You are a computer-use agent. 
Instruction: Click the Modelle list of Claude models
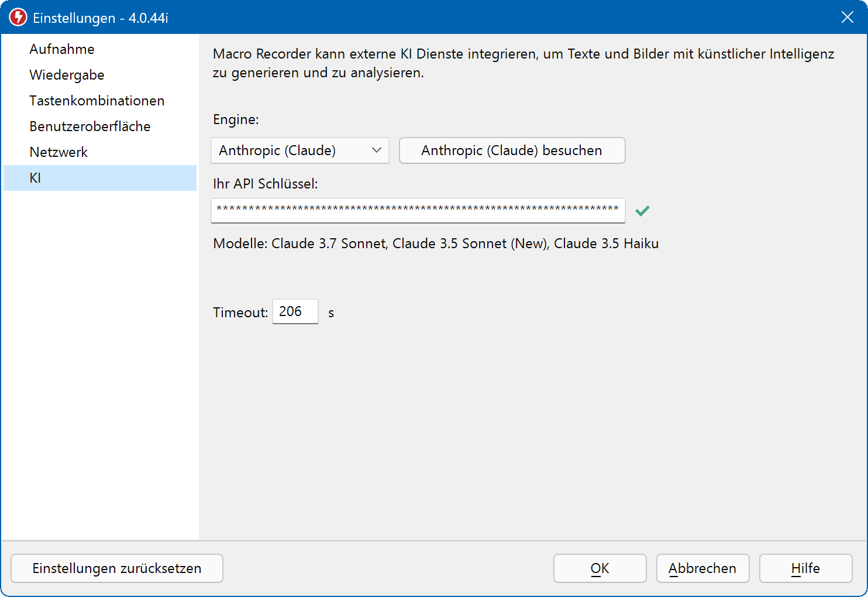pyautogui.click(x=436, y=243)
